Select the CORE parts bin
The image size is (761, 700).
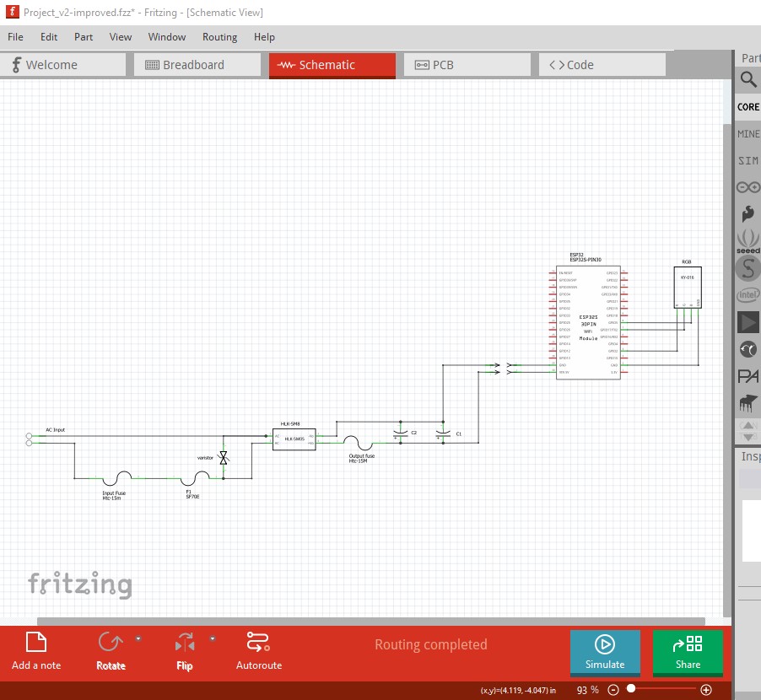point(748,107)
